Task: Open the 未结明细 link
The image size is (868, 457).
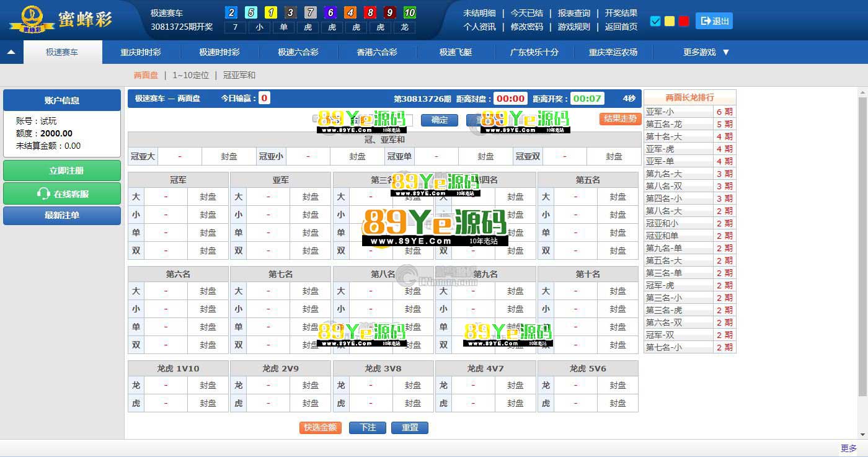Action: [480, 13]
